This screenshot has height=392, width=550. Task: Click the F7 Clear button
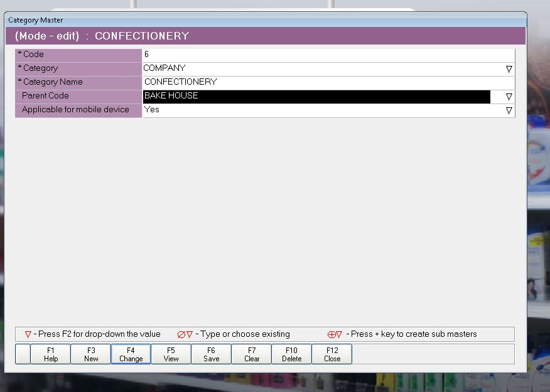[252, 354]
